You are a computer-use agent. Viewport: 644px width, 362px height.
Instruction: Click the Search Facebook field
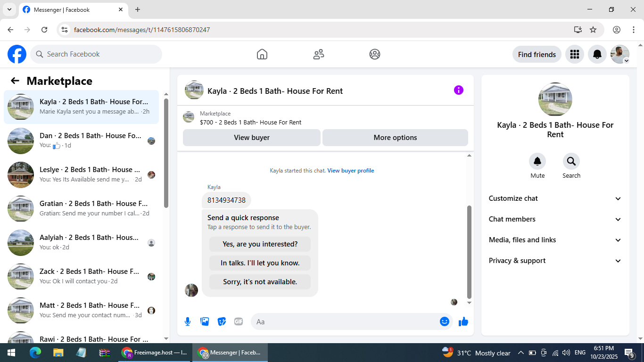[96, 54]
